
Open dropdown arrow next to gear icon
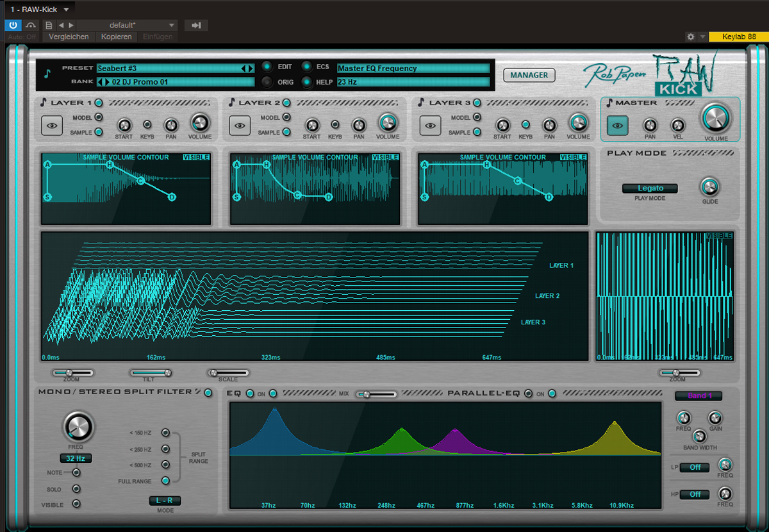pyautogui.click(x=702, y=37)
